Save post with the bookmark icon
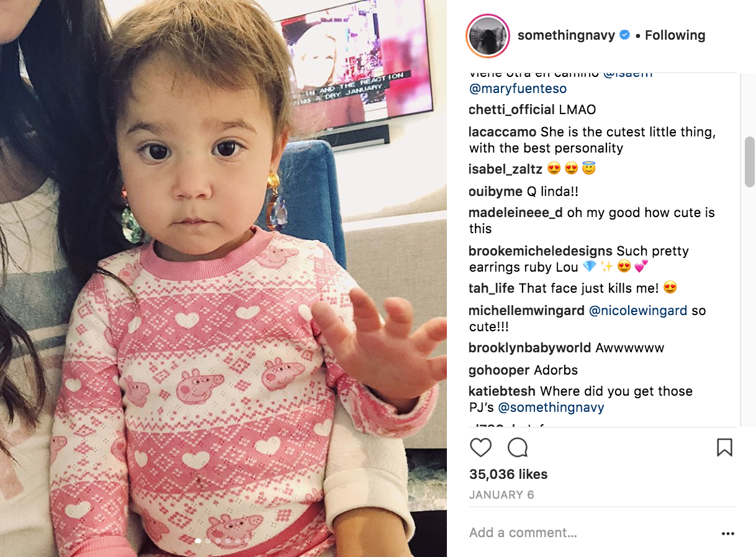The image size is (756, 557). click(724, 447)
